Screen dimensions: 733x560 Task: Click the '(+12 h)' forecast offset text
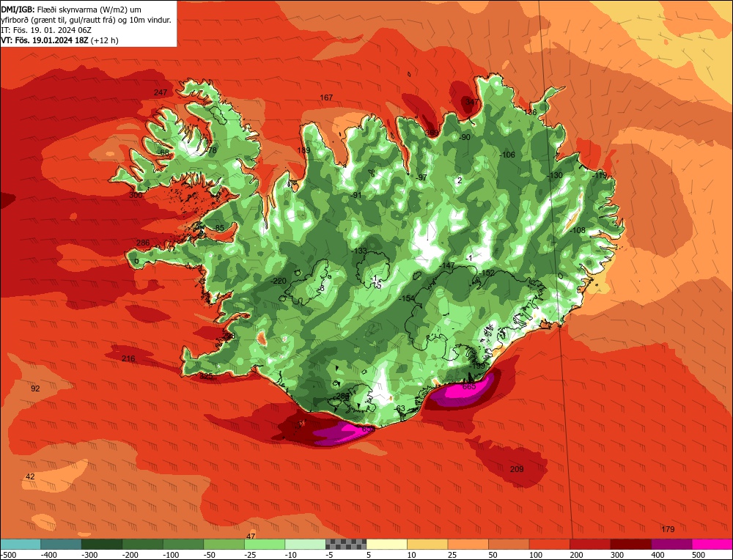point(105,40)
